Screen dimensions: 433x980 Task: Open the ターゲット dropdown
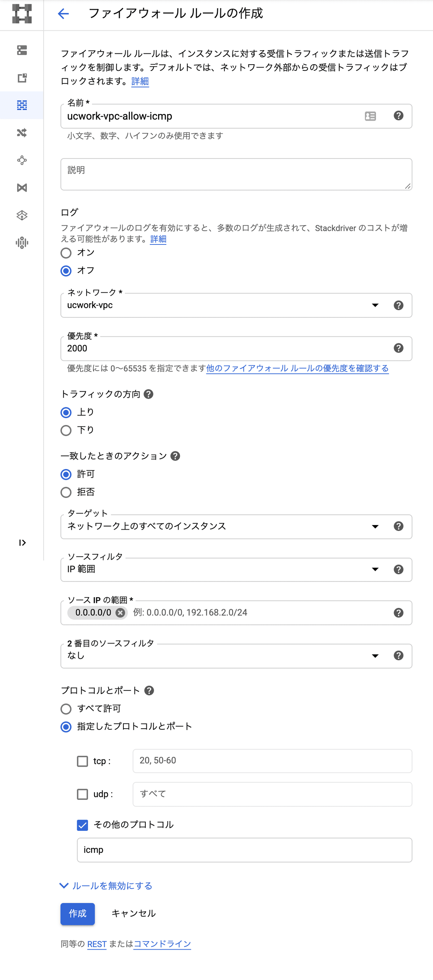click(375, 526)
